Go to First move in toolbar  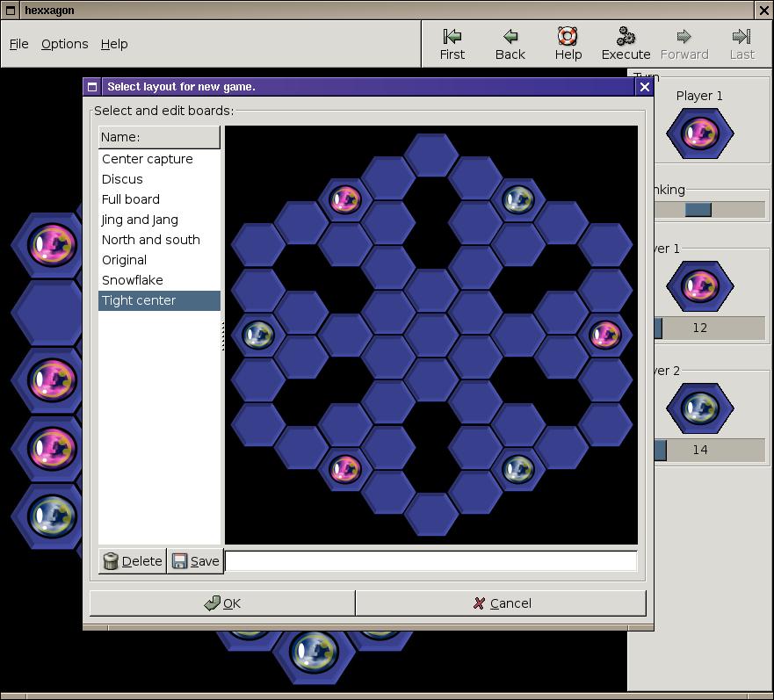[452, 44]
